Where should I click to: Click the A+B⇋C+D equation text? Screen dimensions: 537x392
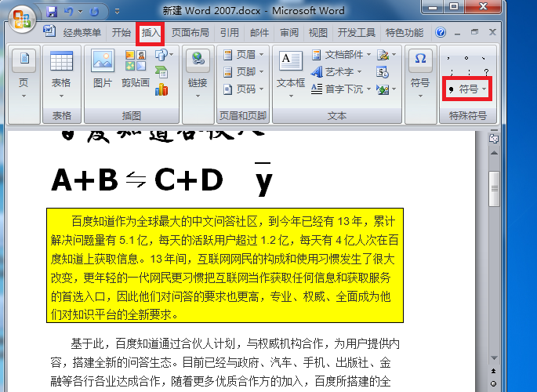137,180
